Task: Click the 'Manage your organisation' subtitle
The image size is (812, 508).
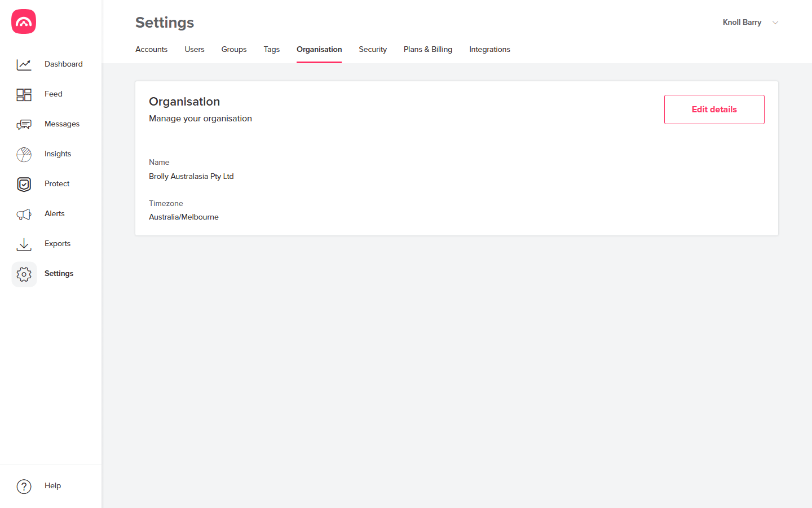Action: point(200,119)
